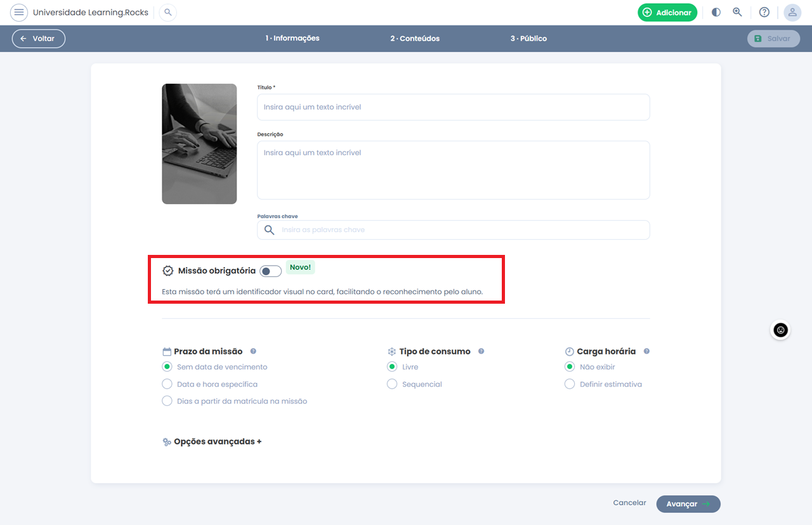Select Dias a partir da matrícula na missão

tap(167, 401)
